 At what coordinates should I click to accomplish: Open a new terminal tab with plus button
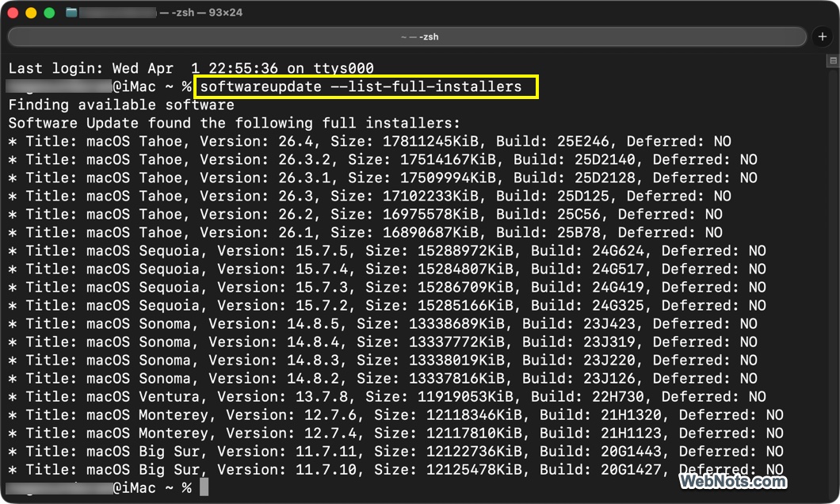[823, 36]
